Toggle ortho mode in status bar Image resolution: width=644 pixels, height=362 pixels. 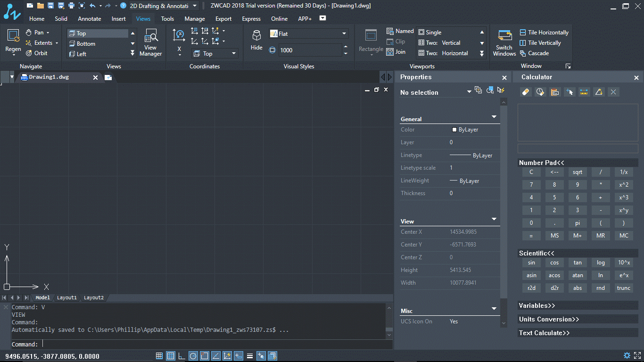182,356
